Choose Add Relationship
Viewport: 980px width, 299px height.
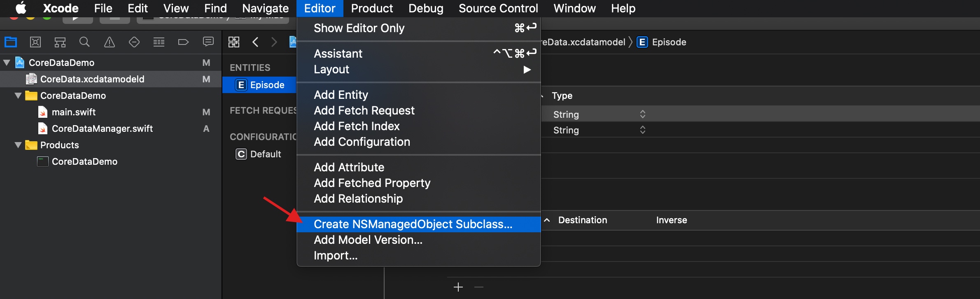(x=418, y=199)
